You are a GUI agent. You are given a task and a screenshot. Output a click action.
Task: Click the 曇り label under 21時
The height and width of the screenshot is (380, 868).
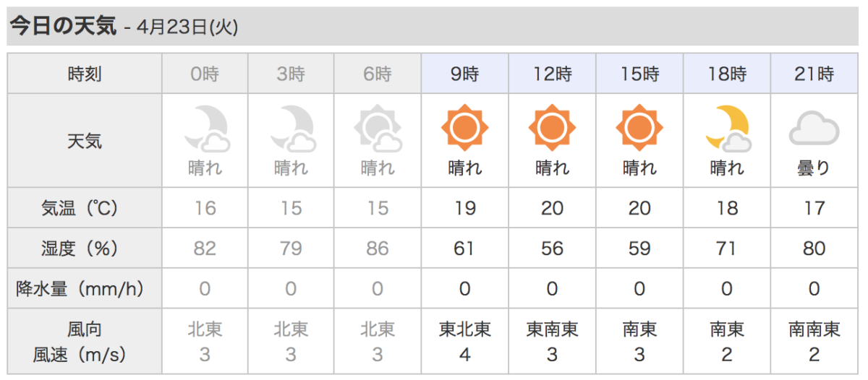point(814,168)
